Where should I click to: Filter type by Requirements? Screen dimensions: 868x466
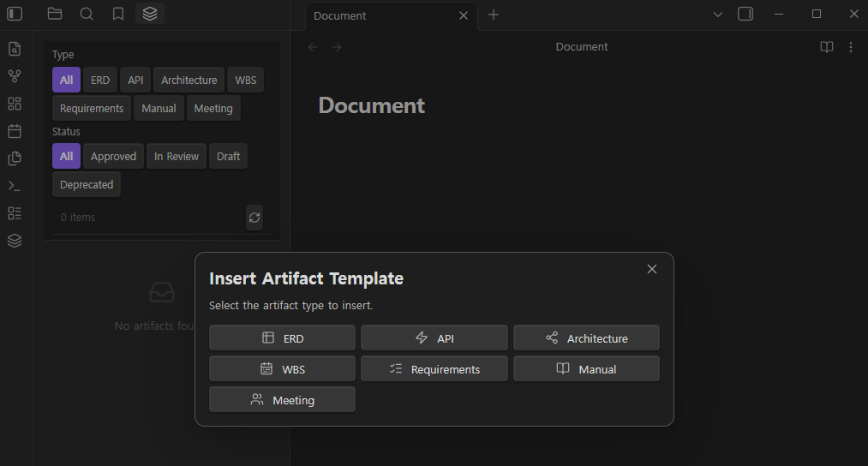click(92, 109)
